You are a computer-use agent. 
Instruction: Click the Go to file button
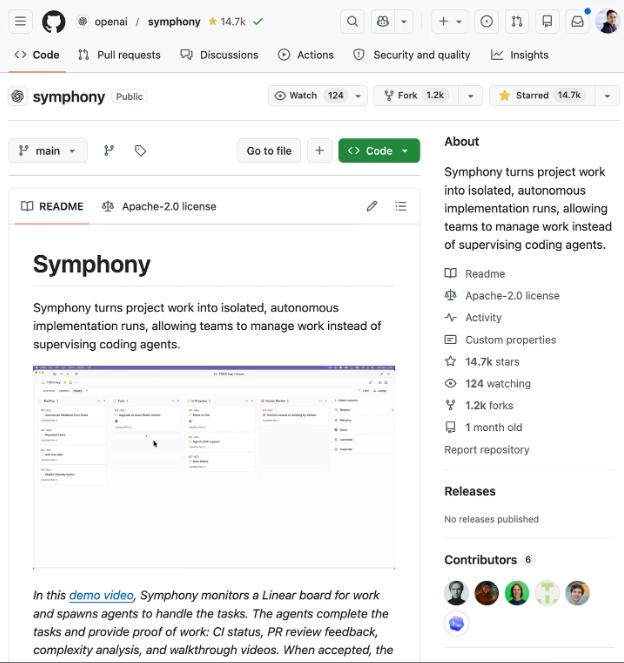(269, 151)
